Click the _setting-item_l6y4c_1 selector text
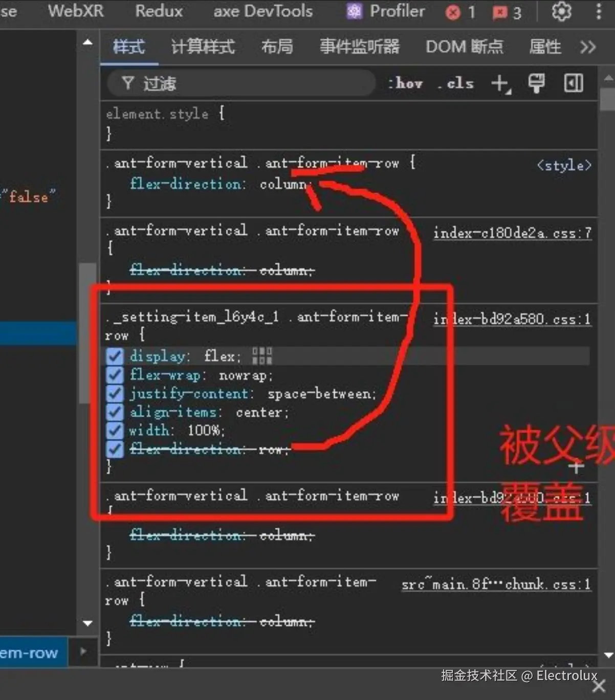 193,317
